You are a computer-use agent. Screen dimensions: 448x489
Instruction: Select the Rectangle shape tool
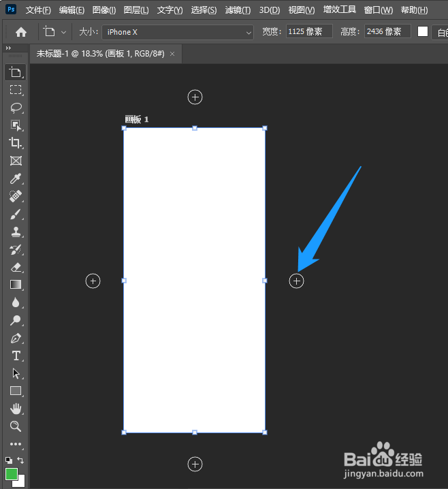click(15, 391)
